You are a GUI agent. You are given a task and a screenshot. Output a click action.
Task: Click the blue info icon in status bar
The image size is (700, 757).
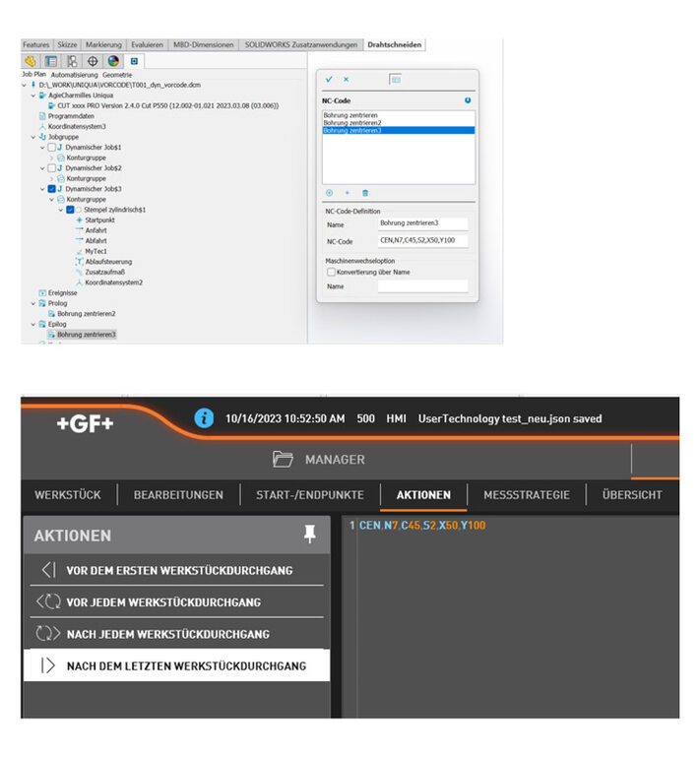tap(205, 418)
